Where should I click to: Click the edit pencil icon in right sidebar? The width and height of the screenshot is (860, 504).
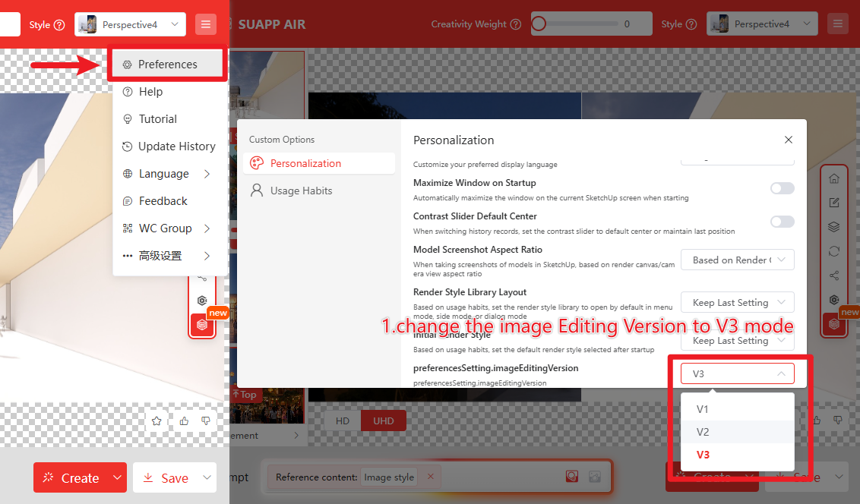click(833, 203)
